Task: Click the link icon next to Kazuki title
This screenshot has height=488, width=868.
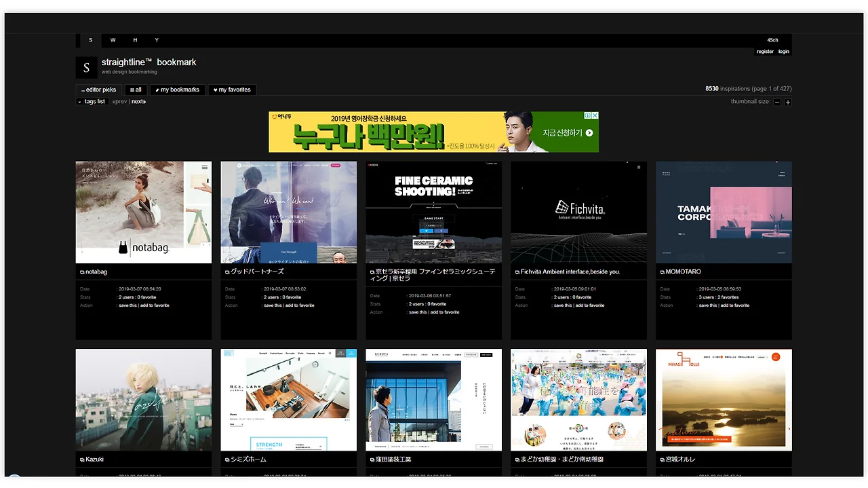Action: click(82, 460)
